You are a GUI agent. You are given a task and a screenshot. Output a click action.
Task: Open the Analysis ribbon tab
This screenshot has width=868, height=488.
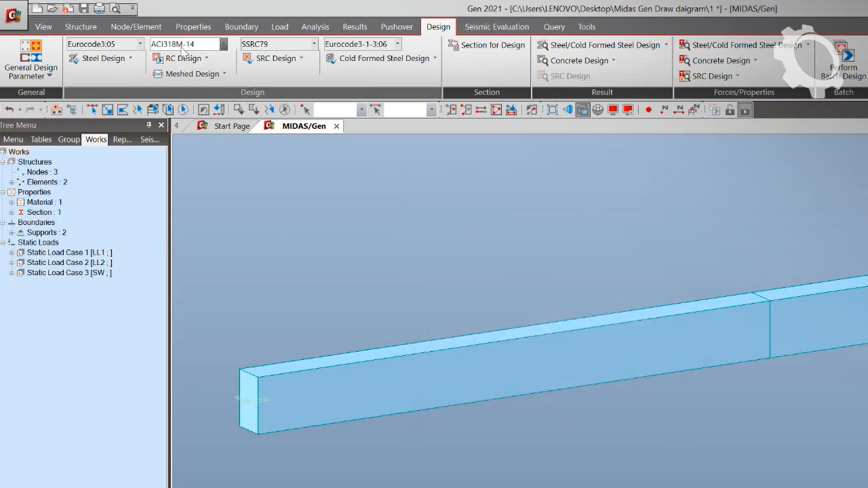pos(315,26)
